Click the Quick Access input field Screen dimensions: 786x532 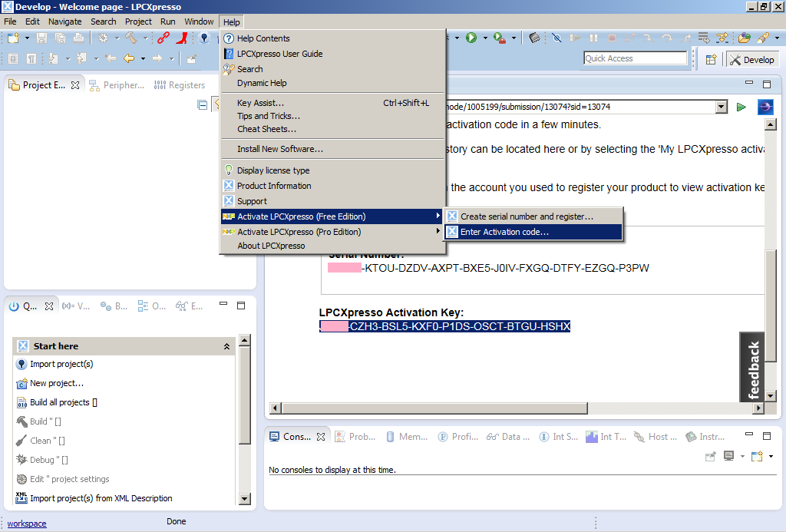coord(635,58)
